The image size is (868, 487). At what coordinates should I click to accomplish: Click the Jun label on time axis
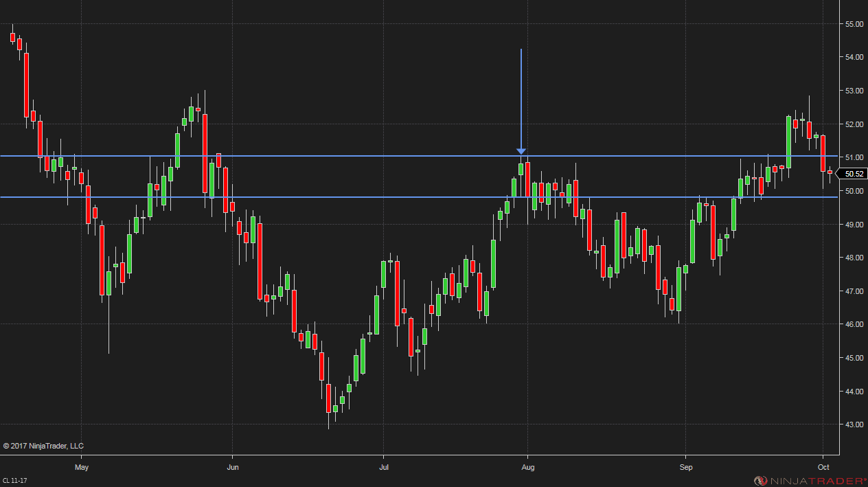coord(233,467)
